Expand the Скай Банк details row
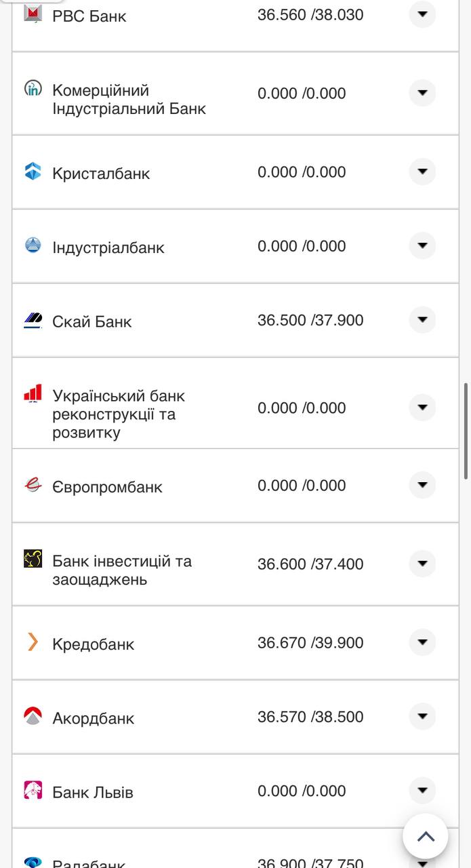Viewport: 471px width, 868px height. [x=422, y=319]
